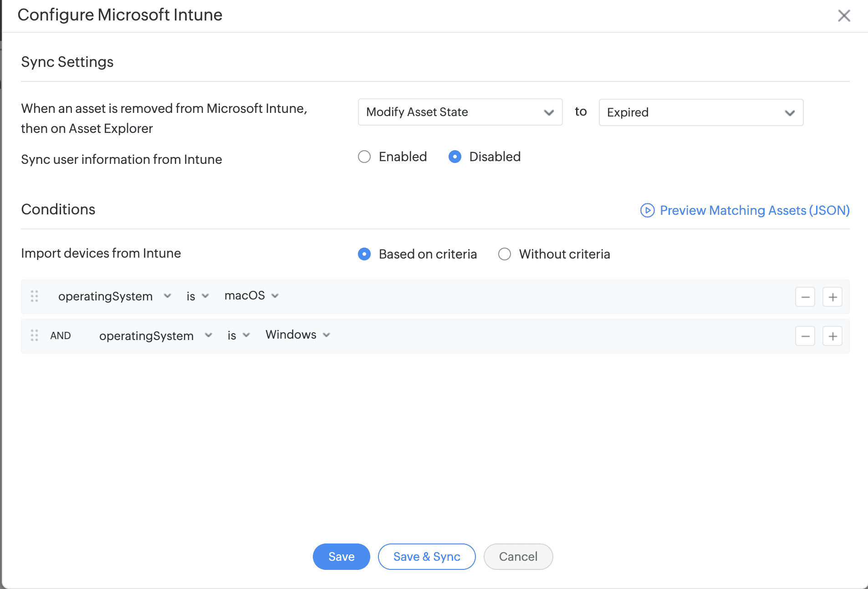Select Based on criteria radio button

pos(364,254)
